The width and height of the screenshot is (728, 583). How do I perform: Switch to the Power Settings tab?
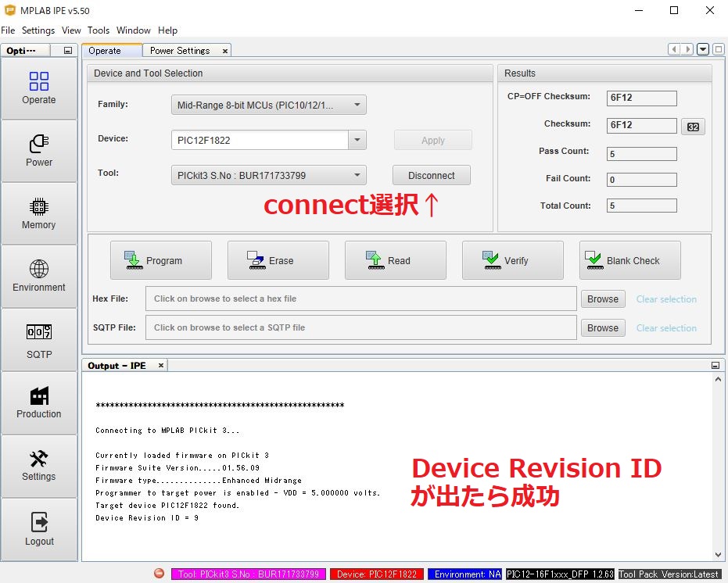[187, 51]
